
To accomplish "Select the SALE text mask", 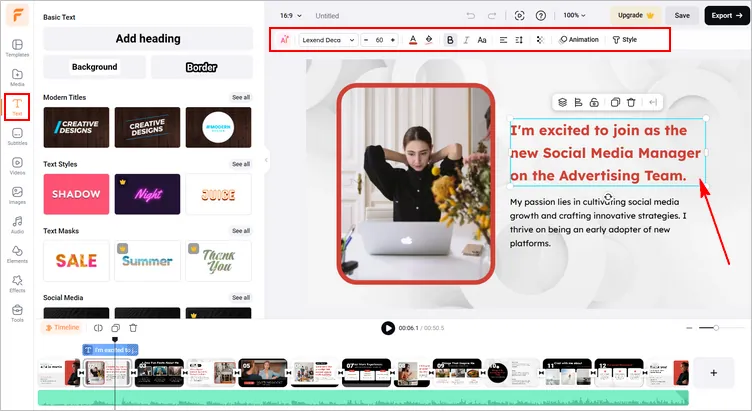I will pyautogui.click(x=76, y=261).
